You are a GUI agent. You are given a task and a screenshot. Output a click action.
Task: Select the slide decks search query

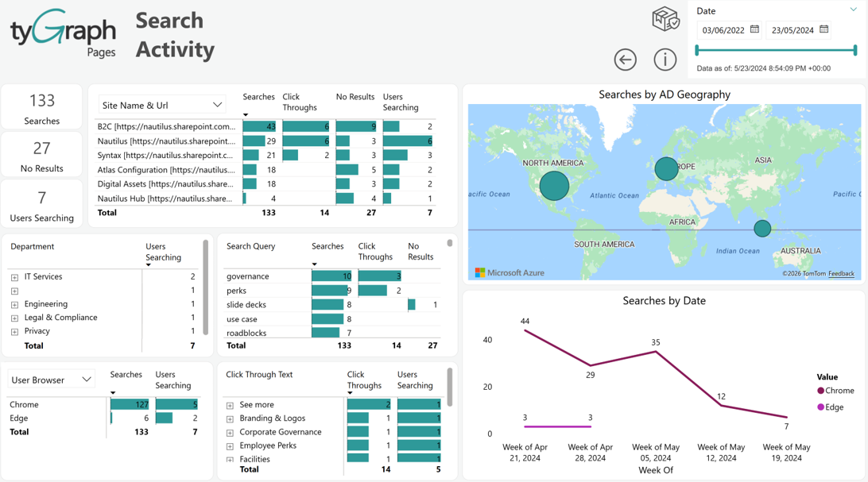point(333,305)
